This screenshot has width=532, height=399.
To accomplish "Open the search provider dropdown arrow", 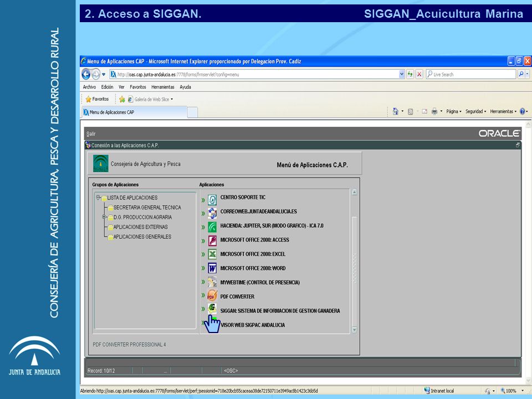I will [x=527, y=74].
